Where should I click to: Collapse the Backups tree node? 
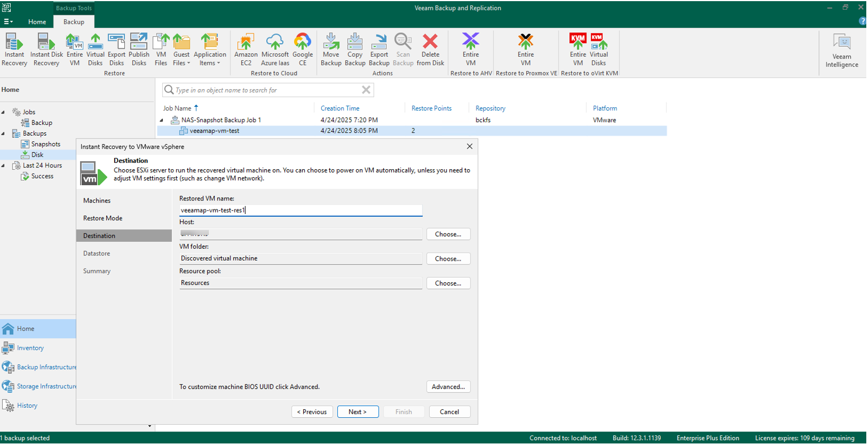click(4, 133)
